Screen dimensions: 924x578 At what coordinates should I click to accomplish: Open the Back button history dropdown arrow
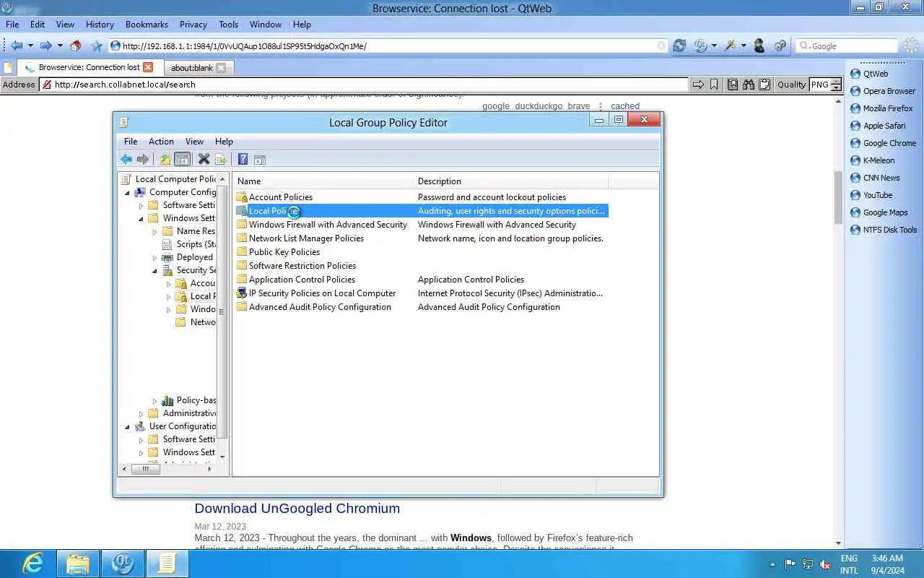point(30,46)
